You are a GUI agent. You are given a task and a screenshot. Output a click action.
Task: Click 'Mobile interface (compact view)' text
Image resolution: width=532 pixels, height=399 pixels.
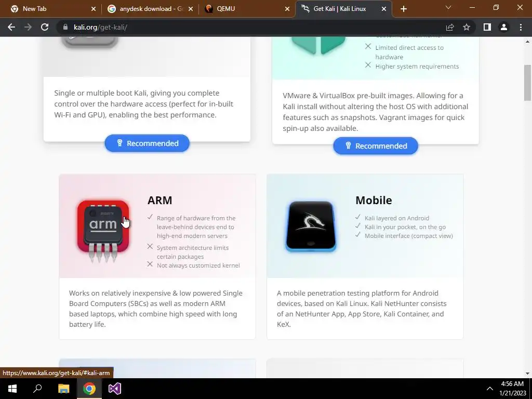[409, 236]
